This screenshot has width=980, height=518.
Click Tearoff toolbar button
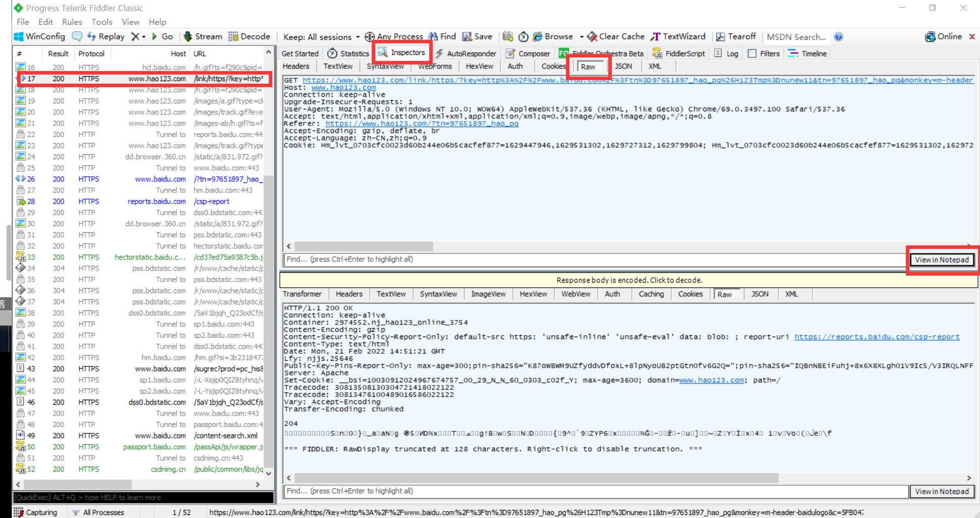(736, 37)
